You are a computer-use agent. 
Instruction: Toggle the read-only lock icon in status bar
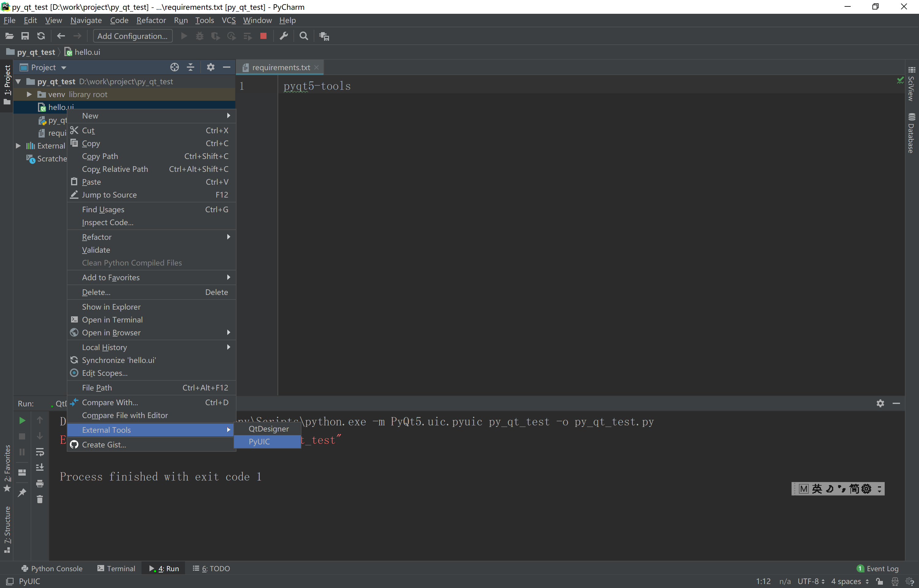(880, 581)
